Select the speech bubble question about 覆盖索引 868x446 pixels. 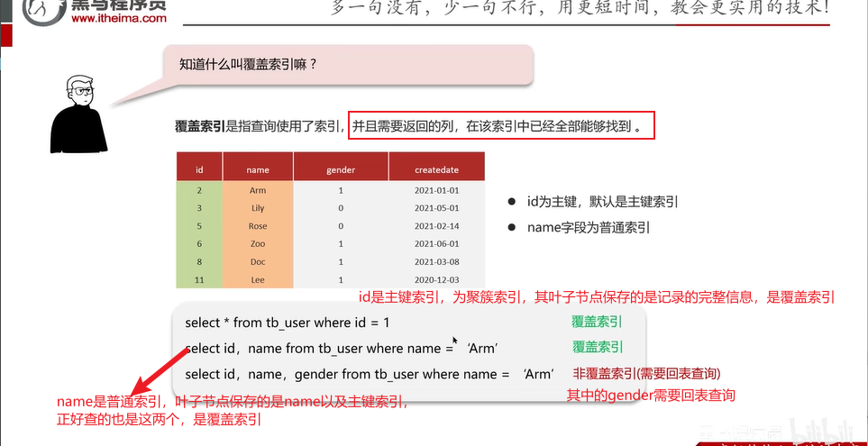(x=249, y=64)
